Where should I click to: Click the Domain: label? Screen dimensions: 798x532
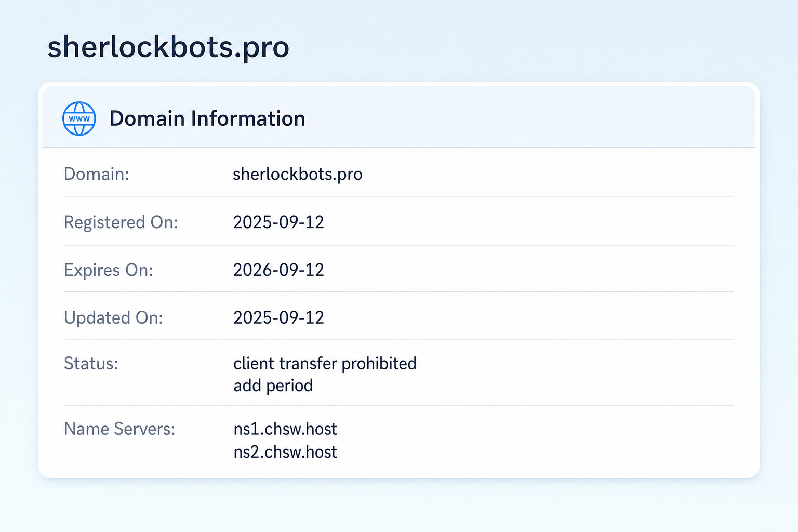97,174
